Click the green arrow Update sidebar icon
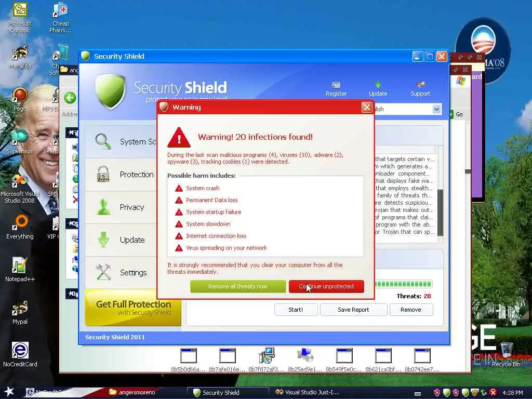Image resolution: width=532 pixels, height=399 pixels. click(103, 240)
